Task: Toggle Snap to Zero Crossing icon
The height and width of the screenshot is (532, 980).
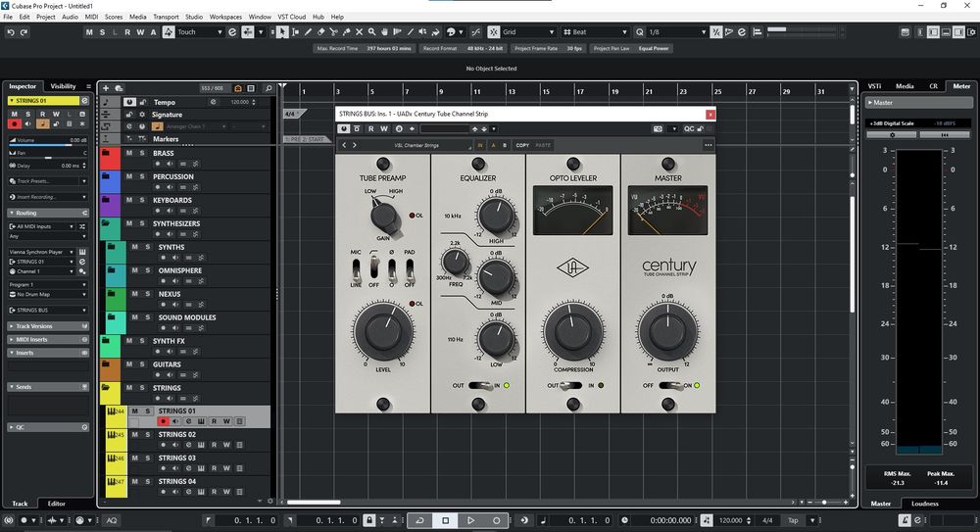Action: coord(476,32)
